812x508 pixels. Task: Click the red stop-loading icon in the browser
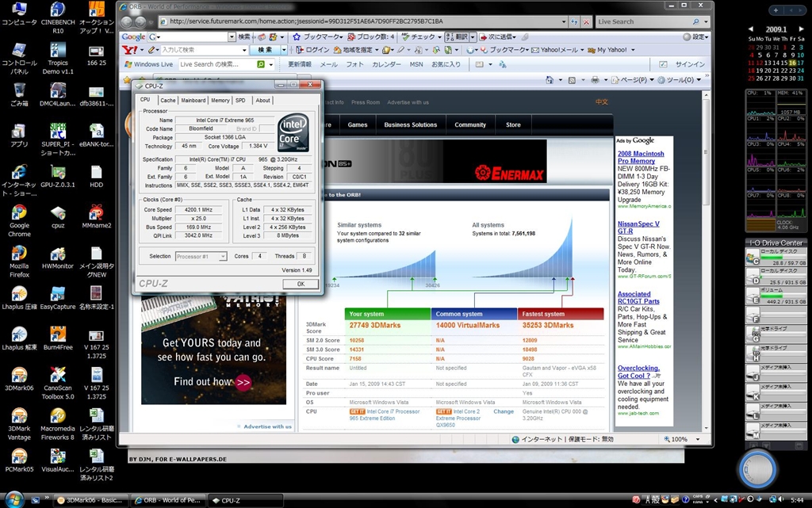click(586, 21)
